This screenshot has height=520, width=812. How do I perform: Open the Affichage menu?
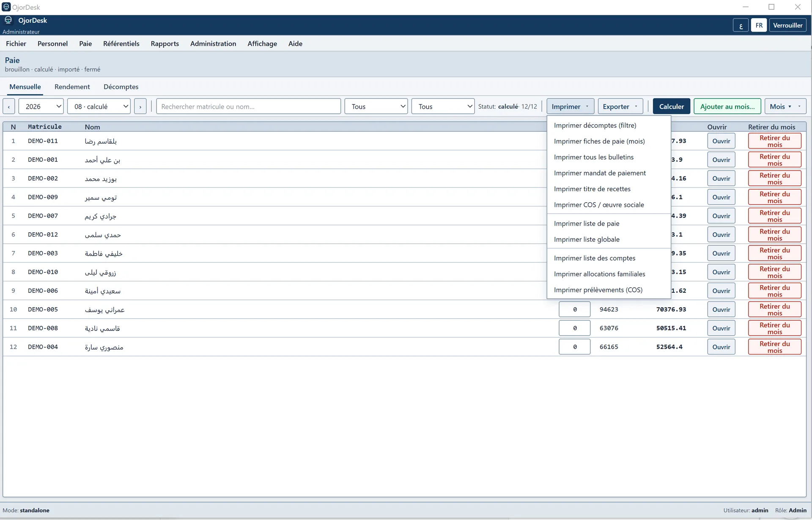(262, 44)
